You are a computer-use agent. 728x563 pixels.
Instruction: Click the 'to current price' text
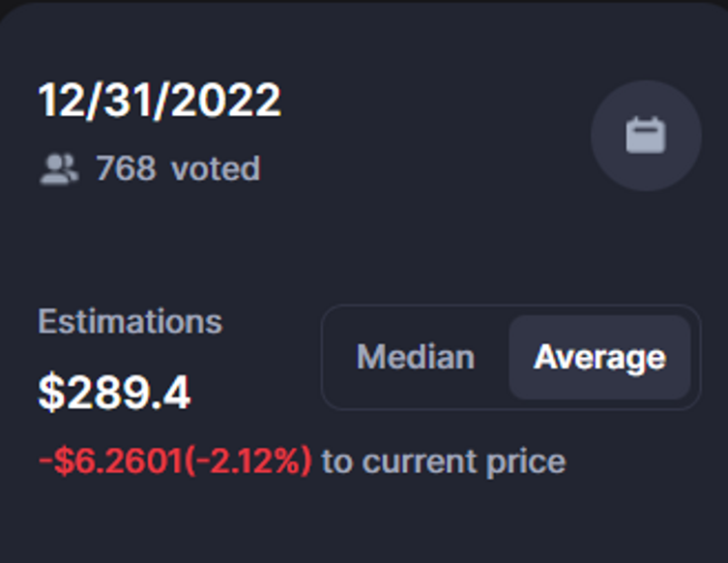[444, 461]
